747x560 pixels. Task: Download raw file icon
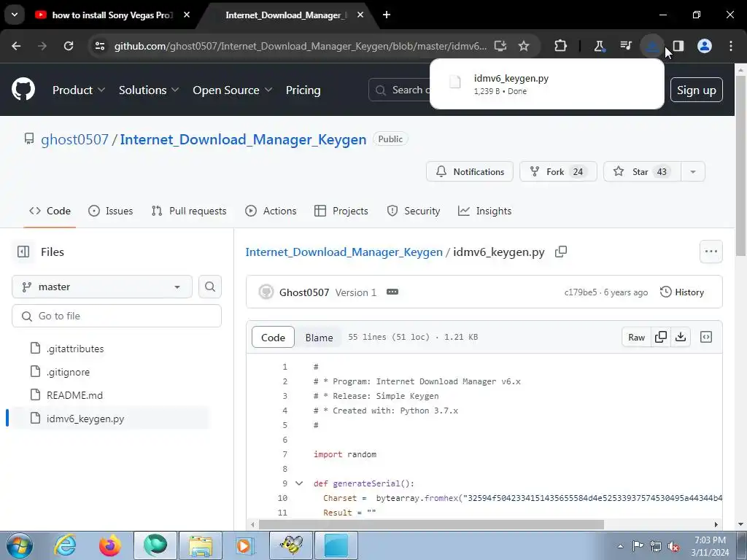pyautogui.click(x=681, y=337)
